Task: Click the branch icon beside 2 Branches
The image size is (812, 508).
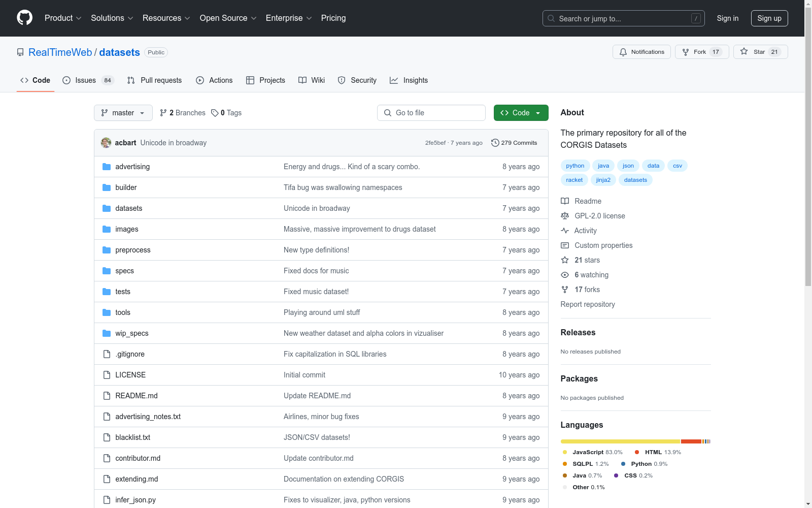Action: tap(163, 113)
